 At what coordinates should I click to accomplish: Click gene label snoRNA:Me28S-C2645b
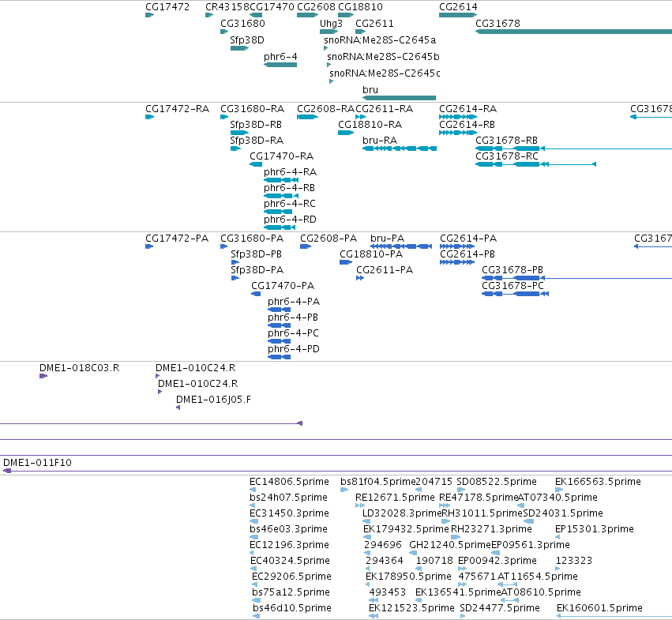pos(383,57)
